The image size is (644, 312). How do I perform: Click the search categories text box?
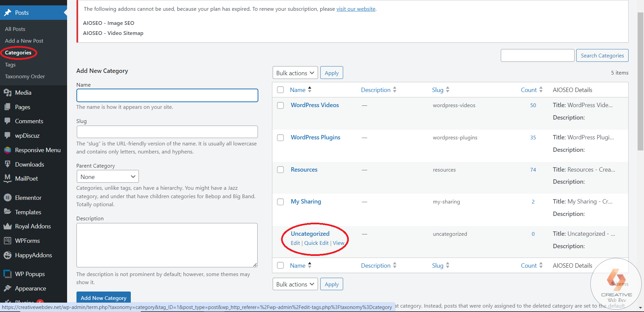click(x=538, y=55)
